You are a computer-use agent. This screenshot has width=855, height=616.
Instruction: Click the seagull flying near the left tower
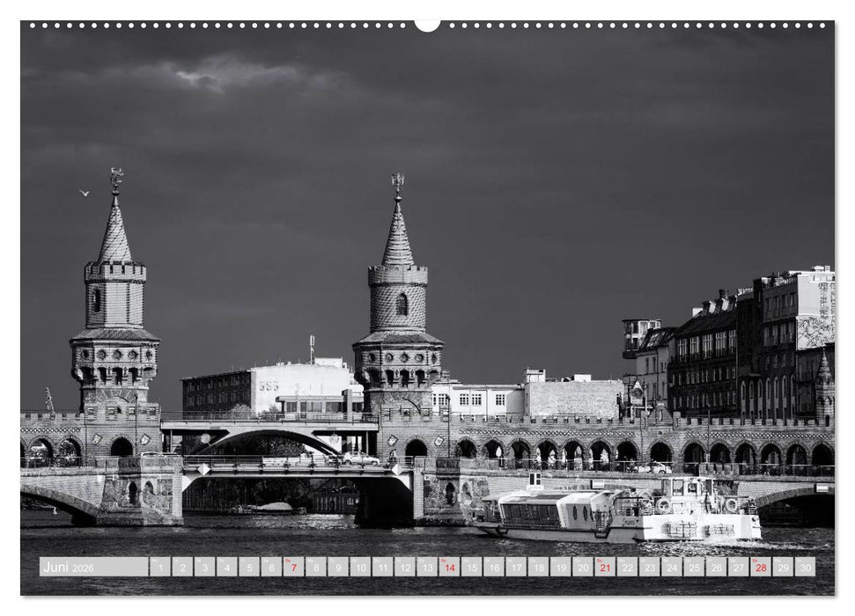coord(84,189)
